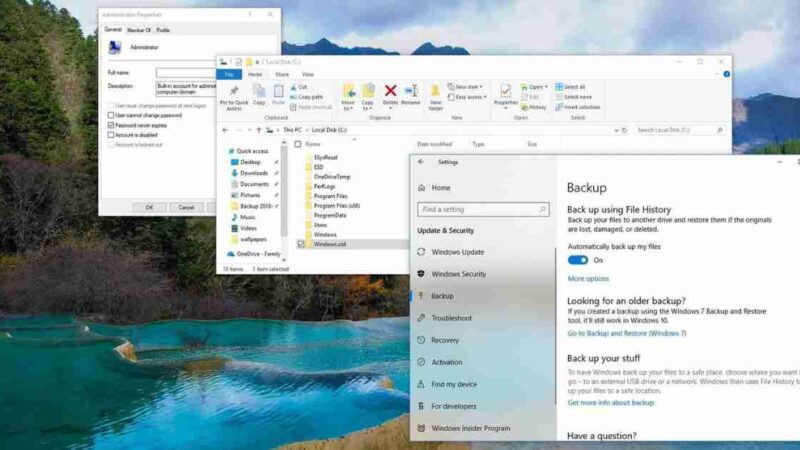Check User cannot change password
Screen dimensions: 800x450
coord(111,115)
